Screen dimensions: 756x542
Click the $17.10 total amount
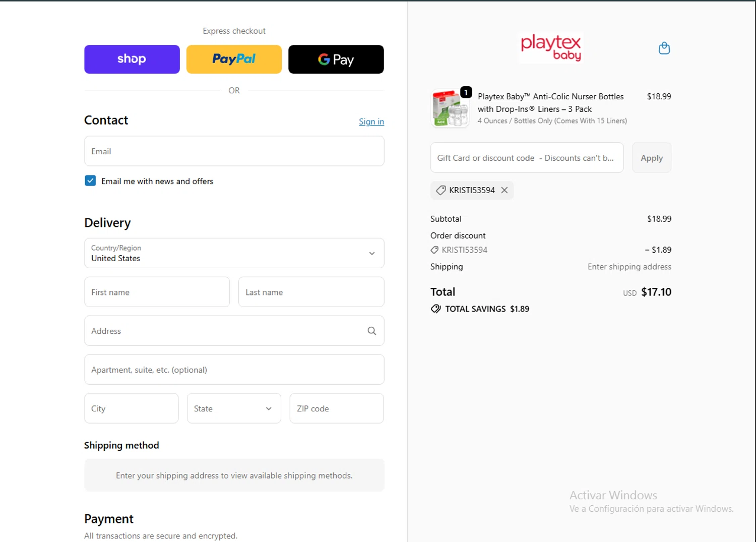656,292
